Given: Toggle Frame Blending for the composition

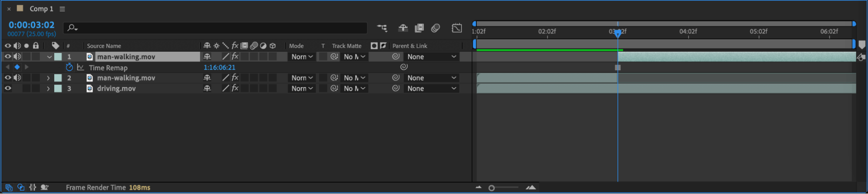Looking at the screenshot, I should click(419, 28).
